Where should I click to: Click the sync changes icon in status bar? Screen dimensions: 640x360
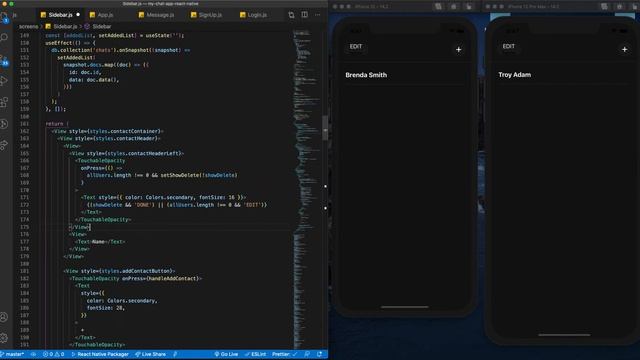coord(33,354)
